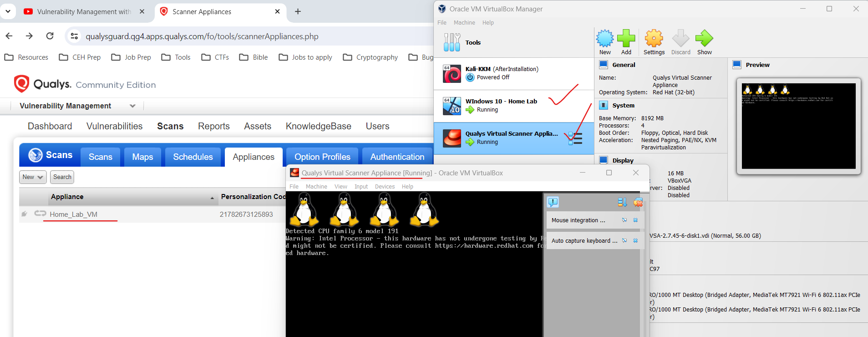Select the Tools icon in VirtualBox Manager

452,42
